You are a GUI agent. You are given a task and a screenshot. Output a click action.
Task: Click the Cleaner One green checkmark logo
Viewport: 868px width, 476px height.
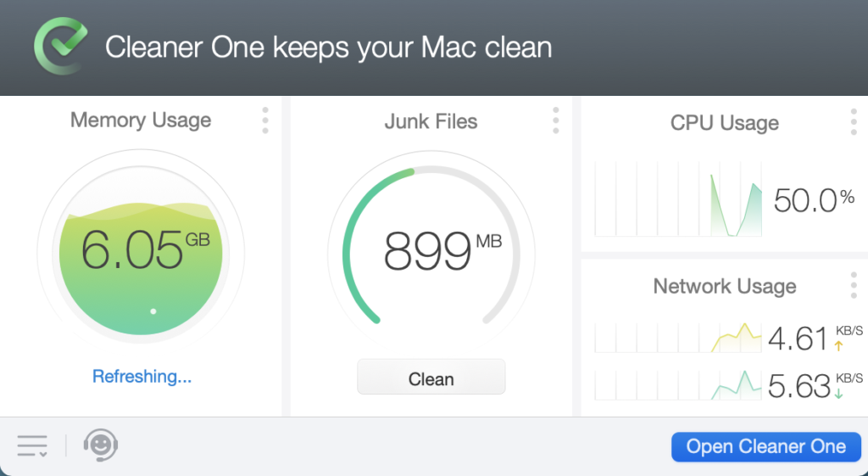pos(59,46)
